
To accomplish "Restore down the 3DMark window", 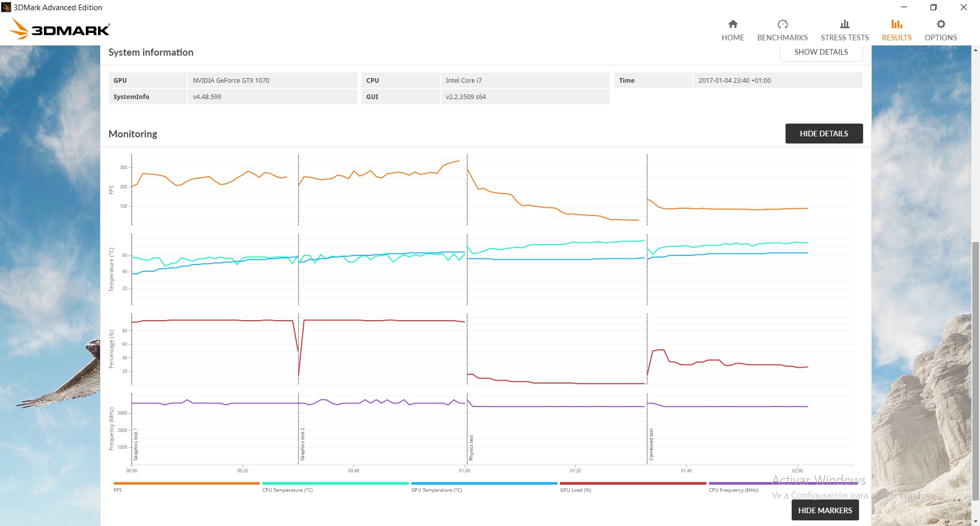I will pos(934,7).
